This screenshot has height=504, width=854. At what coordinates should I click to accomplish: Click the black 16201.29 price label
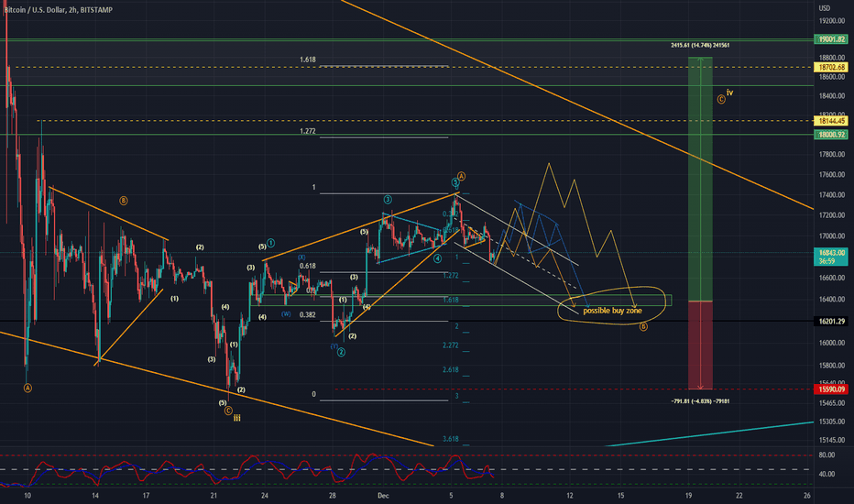coord(831,322)
